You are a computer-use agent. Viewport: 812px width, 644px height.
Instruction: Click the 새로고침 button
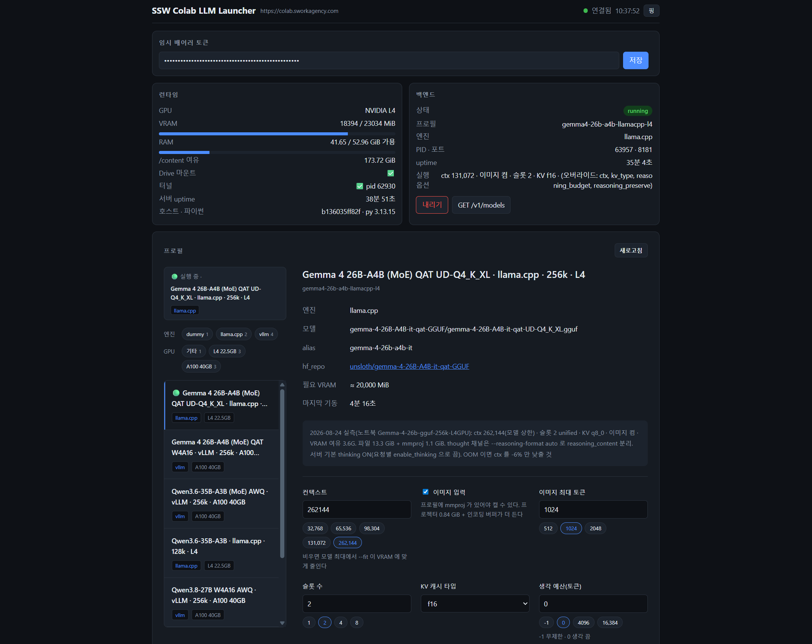click(x=631, y=251)
